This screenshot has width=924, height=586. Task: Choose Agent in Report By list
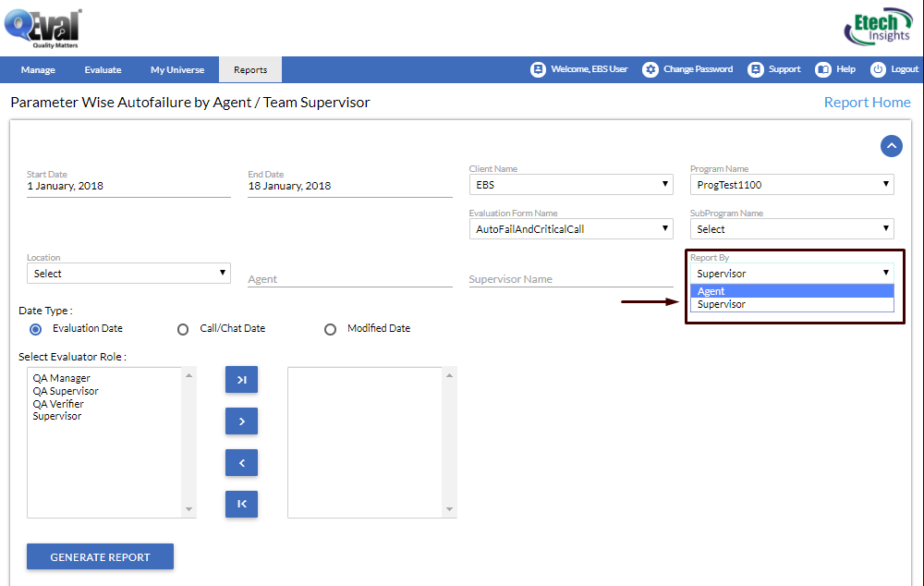(792, 291)
